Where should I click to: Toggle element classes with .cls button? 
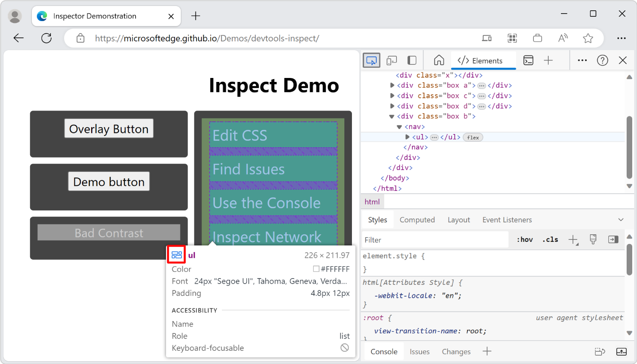(550, 239)
